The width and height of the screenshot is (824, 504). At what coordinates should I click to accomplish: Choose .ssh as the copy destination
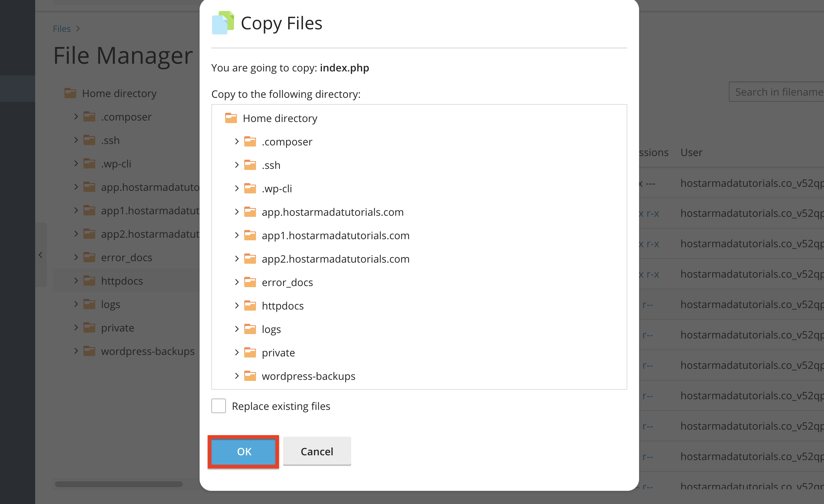coord(271,165)
